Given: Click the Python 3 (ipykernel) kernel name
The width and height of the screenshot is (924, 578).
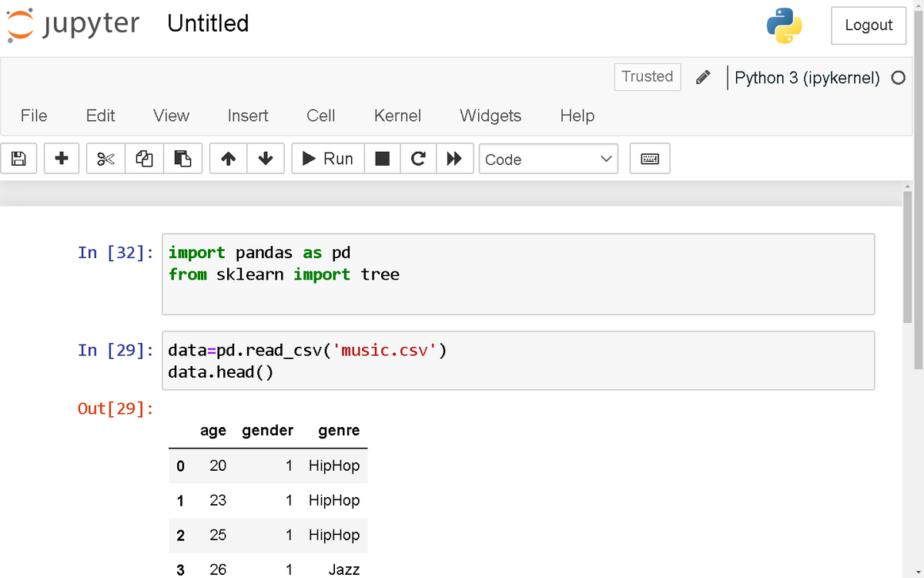Looking at the screenshot, I should click(807, 78).
